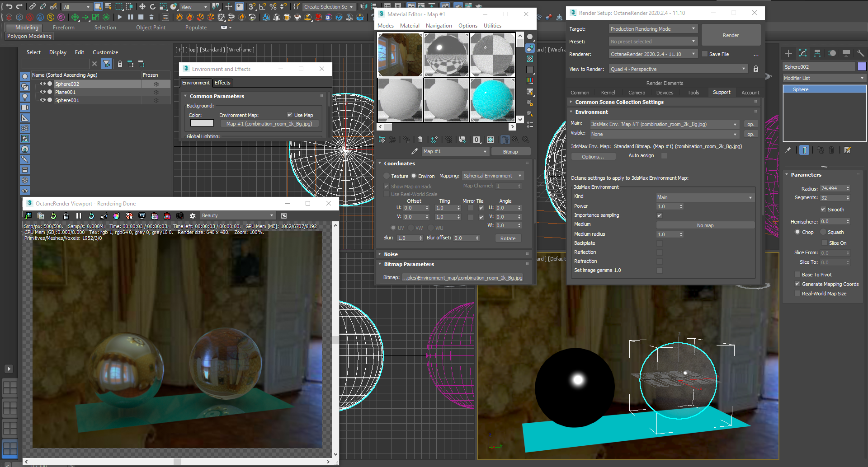Pause rendering in the Octane viewport toolbar
This screenshot has height=467, width=868.
point(79,216)
